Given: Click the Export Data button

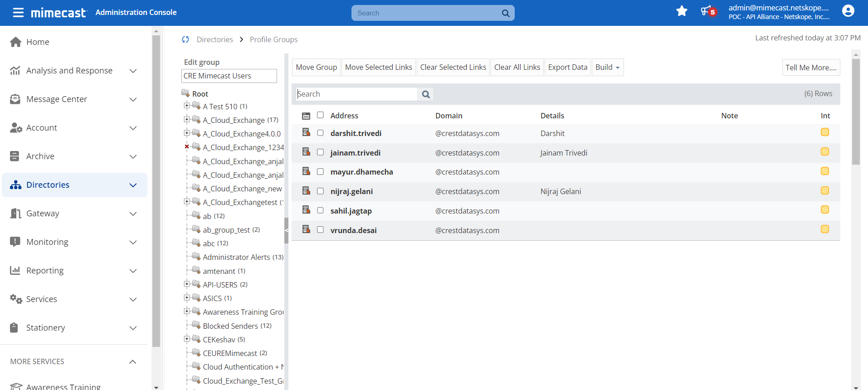Looking at the screenshot, I should click(568, 67).
